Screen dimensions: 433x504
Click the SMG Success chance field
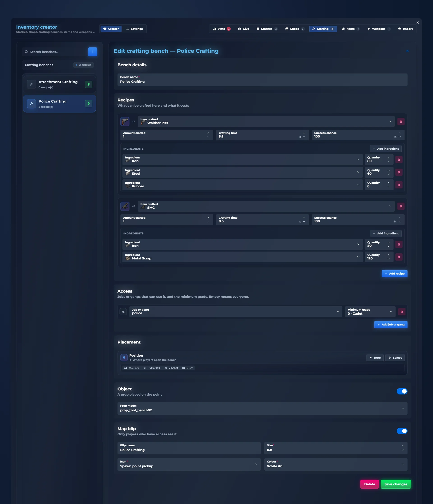coord(358,220)
